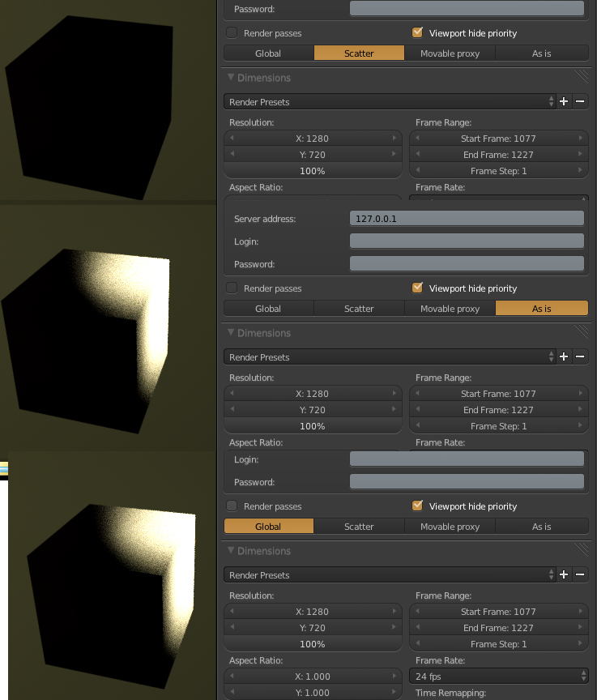Add render preset in Global-active panel

564,574
